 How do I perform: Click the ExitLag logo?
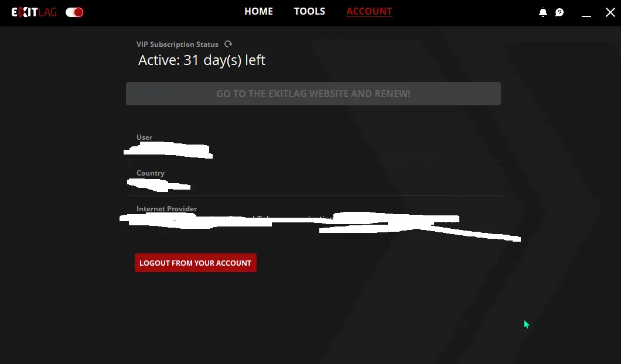[x=34, y=12]
